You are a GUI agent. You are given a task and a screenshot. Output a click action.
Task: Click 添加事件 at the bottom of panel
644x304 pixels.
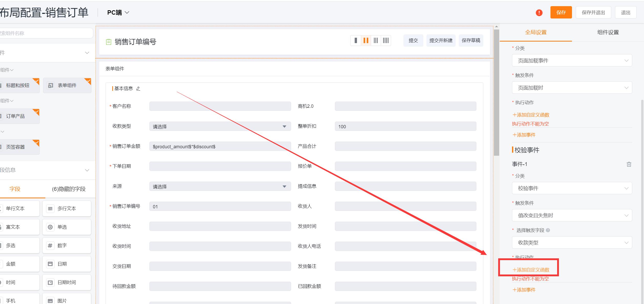[524, 290]
